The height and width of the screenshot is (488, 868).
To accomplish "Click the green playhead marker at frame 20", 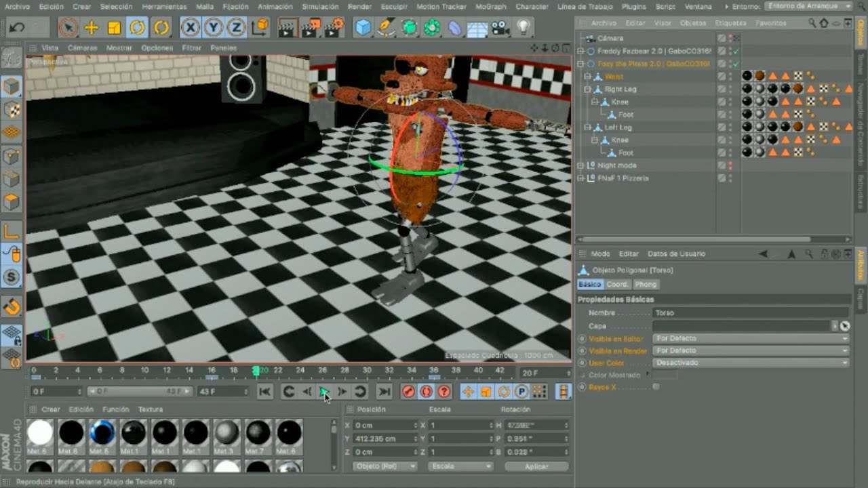I will 256,371.
